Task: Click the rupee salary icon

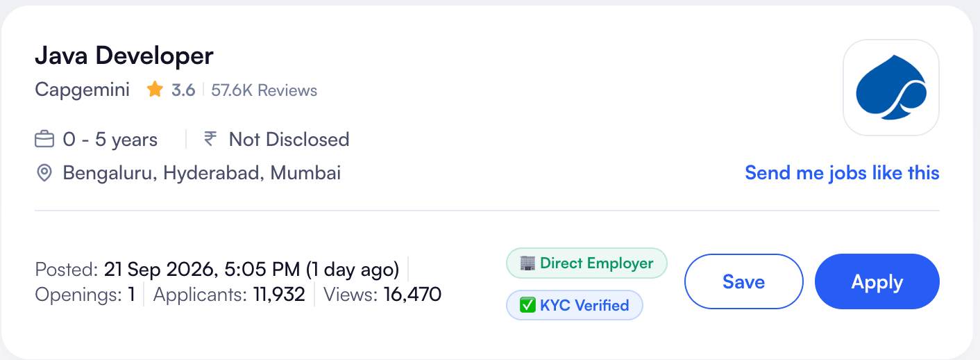Action: tap(210, 139)
